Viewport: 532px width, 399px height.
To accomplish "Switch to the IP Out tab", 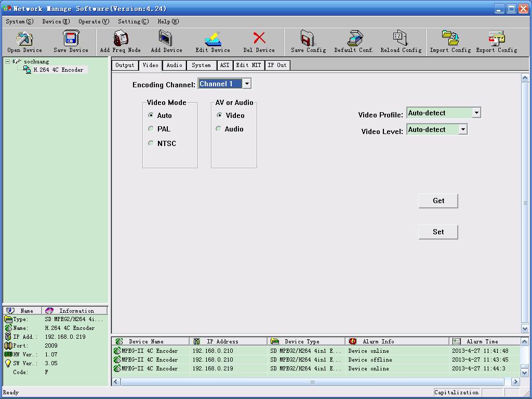I will 277,65.
